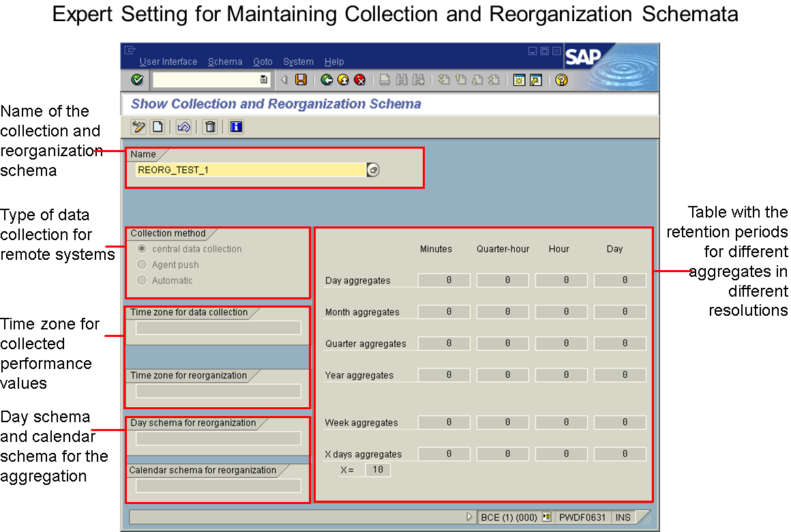Click the blue Information icon
The width and height of the screenshot is (791, 532).
[236, 127]
